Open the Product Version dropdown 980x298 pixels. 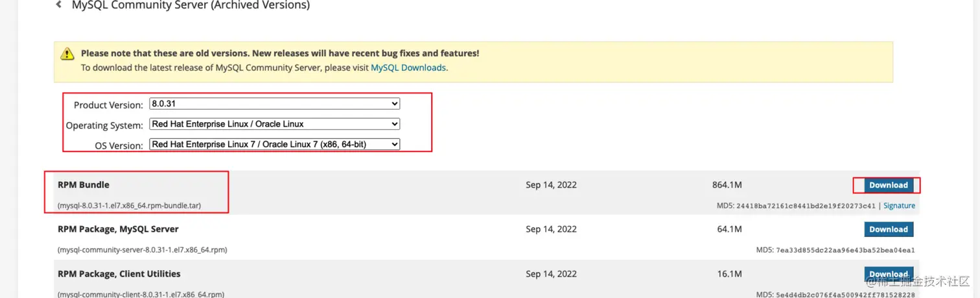click(x=274, y=104)
